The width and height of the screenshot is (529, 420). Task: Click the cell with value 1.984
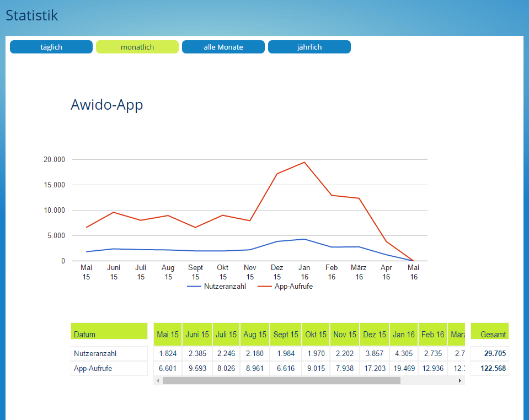click(x=286, y=354)
